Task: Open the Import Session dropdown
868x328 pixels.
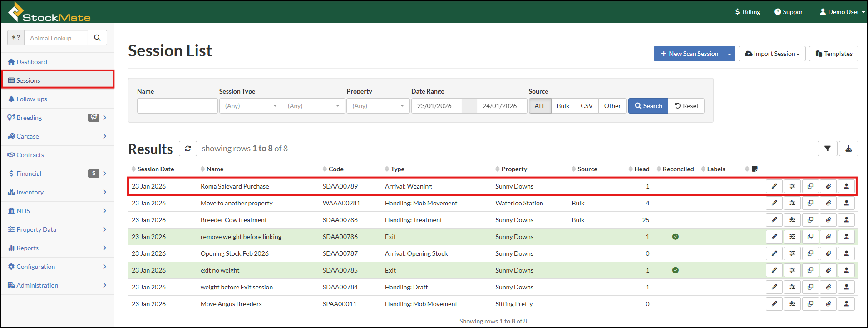Action: pos(772,54)
